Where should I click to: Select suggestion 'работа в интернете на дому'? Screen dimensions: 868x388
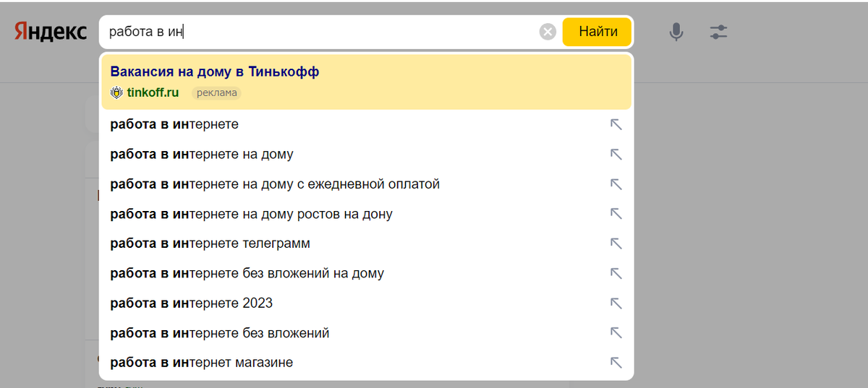coord(366,154)
